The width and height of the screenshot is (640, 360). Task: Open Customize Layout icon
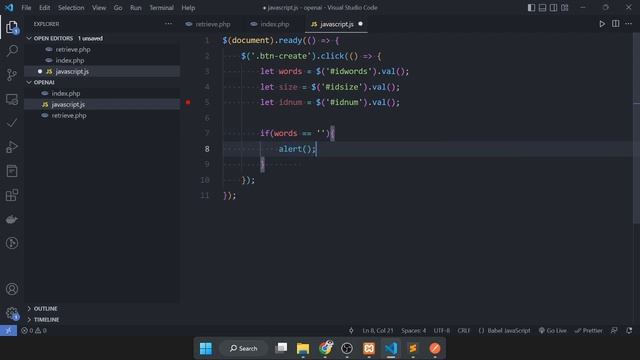point(565,8)
